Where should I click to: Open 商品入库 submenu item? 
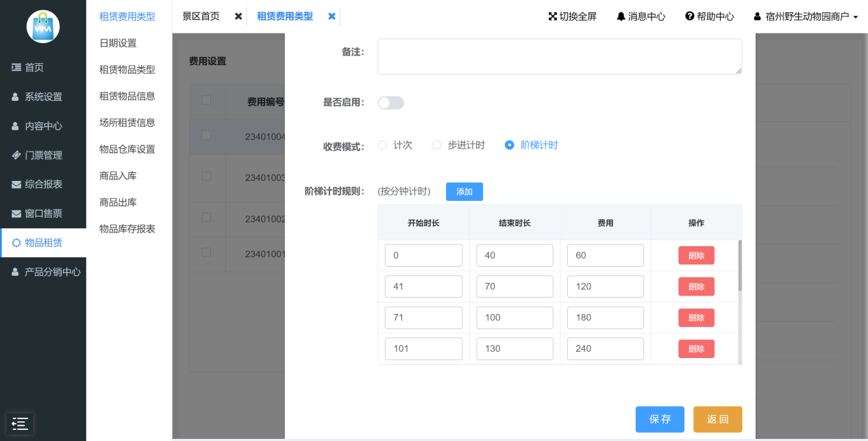(x=118, y=176)
